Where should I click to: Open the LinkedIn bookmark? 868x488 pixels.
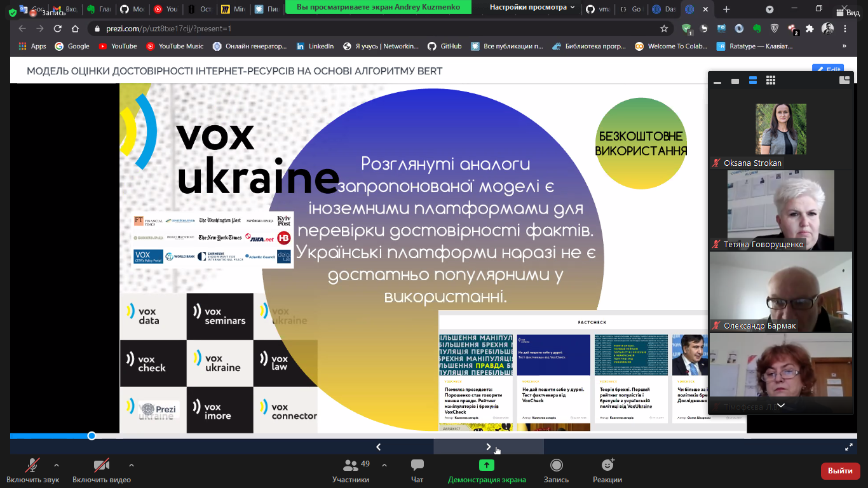[x=315, y=46]
